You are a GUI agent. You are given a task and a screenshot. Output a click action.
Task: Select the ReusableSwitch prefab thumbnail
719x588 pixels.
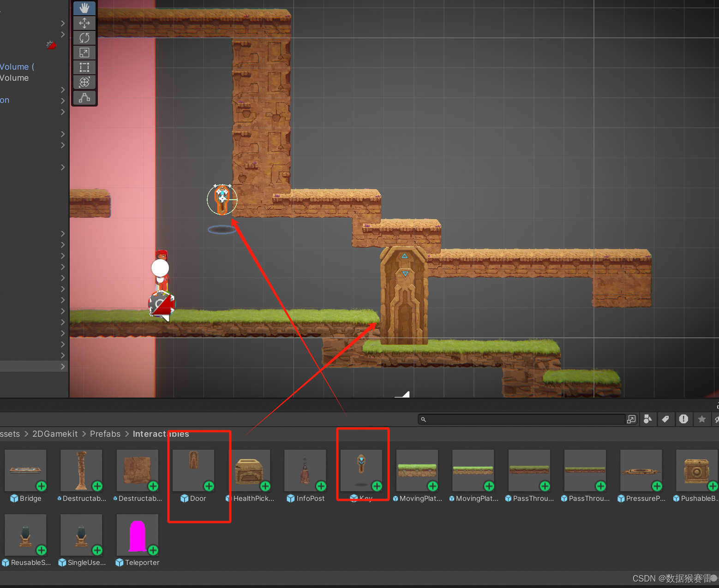click(x=26, y=535)
